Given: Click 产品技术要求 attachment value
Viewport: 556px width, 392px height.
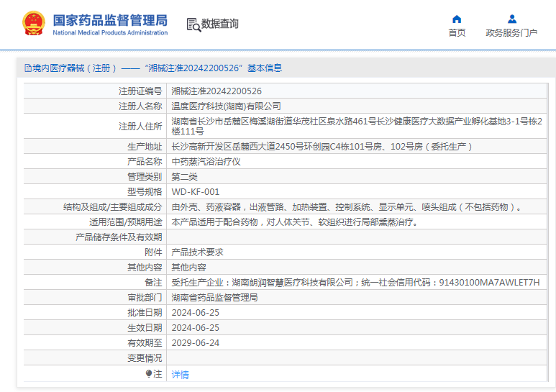Looking at the screenshot, I should coord(198,252).
